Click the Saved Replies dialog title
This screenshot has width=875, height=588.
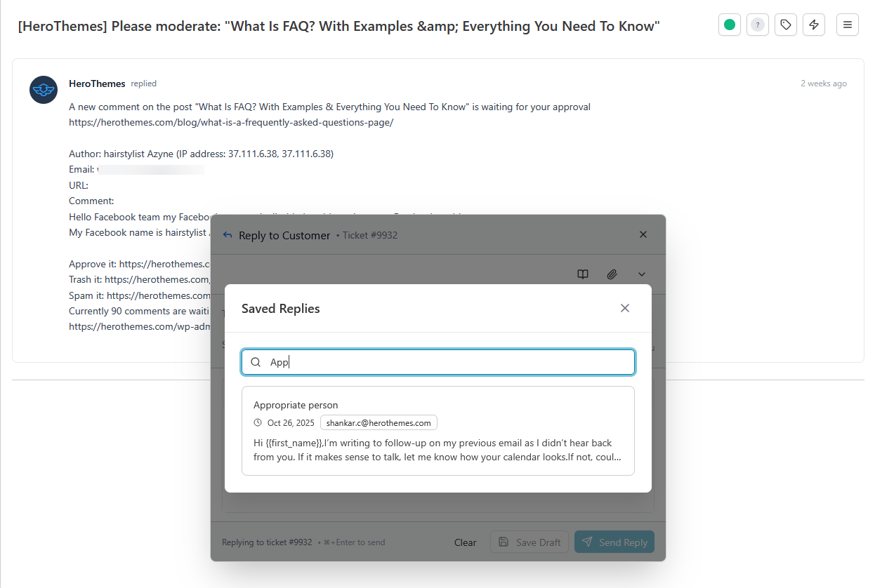click(x=281, y=309)
